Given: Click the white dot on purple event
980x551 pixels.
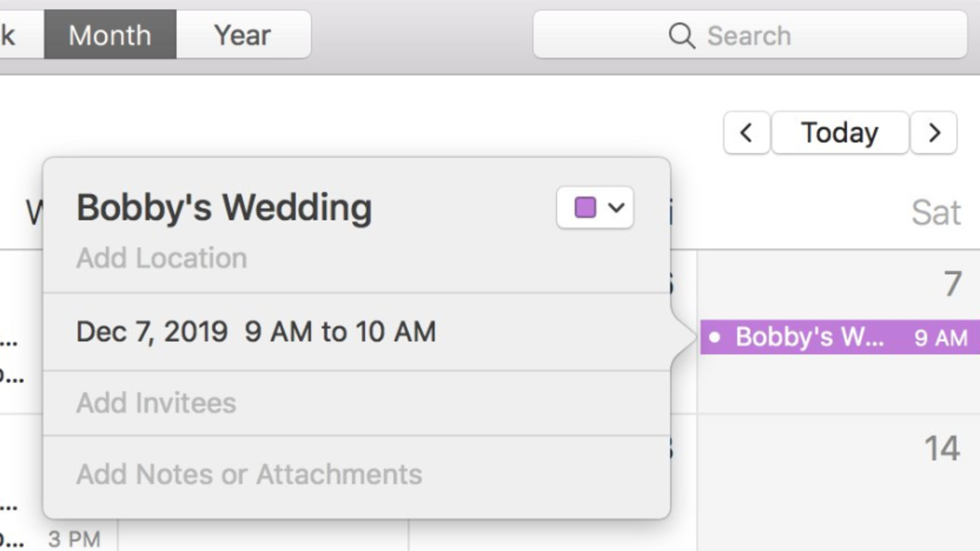Looking at the screenshot, I should pos(715,337).
